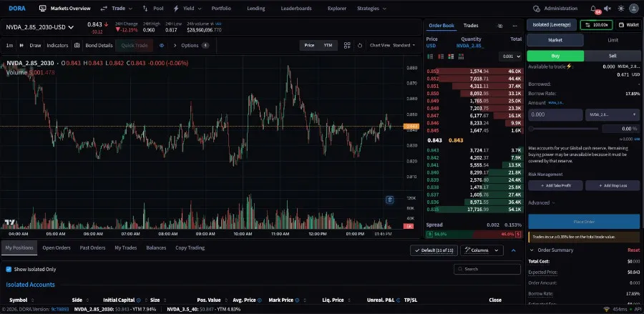Switch chart to YTM mode
Screen dimensions: 644x314
[x=328, y=46]
